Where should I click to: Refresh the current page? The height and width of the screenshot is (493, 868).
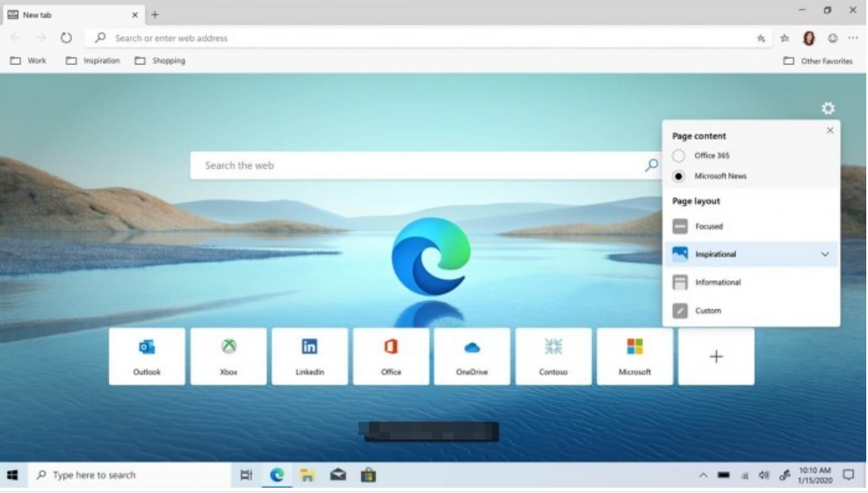(66, 38)
